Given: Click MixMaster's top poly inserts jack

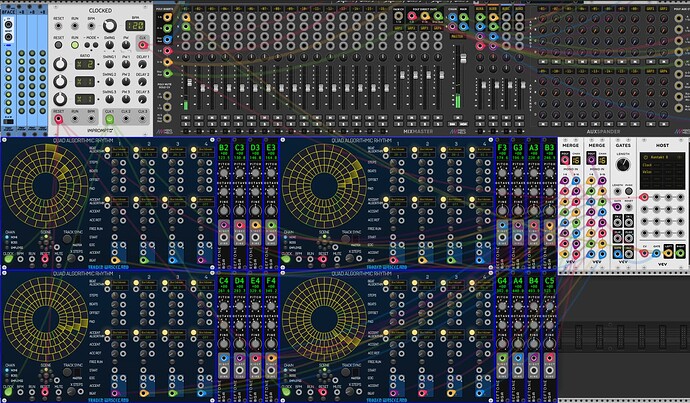Looking at the screenshot, I should 168,17.
